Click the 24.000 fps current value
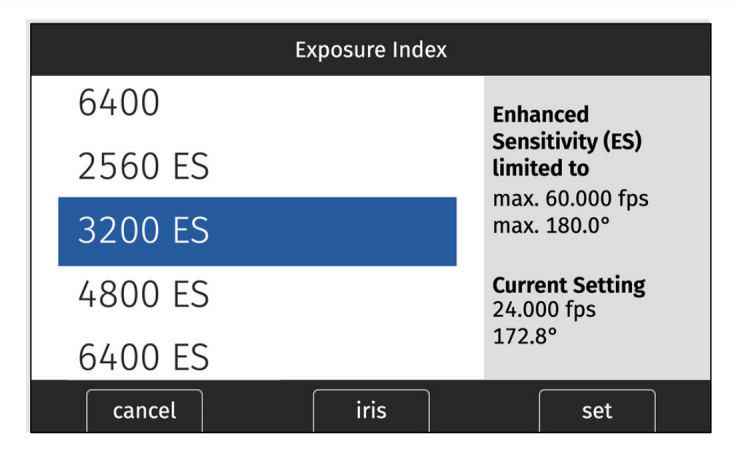Viewport: 740px width, 457px height. point(544,309)
